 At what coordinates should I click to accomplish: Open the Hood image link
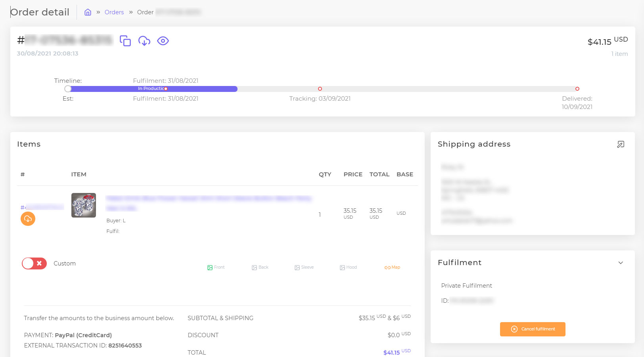(349, 267)
